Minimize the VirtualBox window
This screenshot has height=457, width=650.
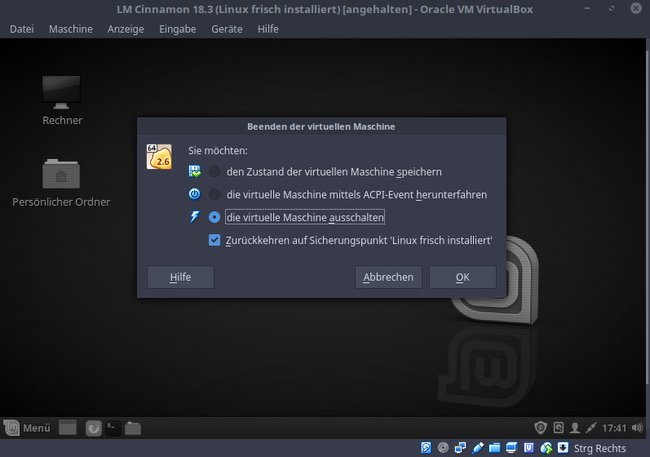[587, 8]
